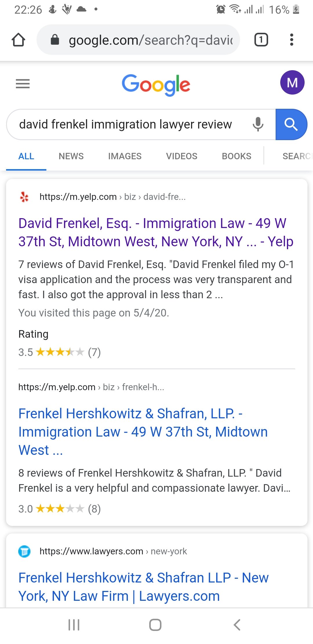Select the Videos tab
313x644 pixels.
point(181,156)
